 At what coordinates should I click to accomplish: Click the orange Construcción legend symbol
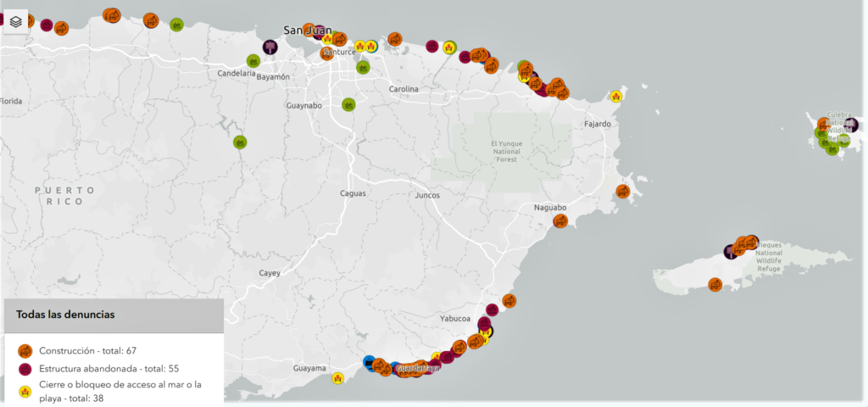point(25,350)
